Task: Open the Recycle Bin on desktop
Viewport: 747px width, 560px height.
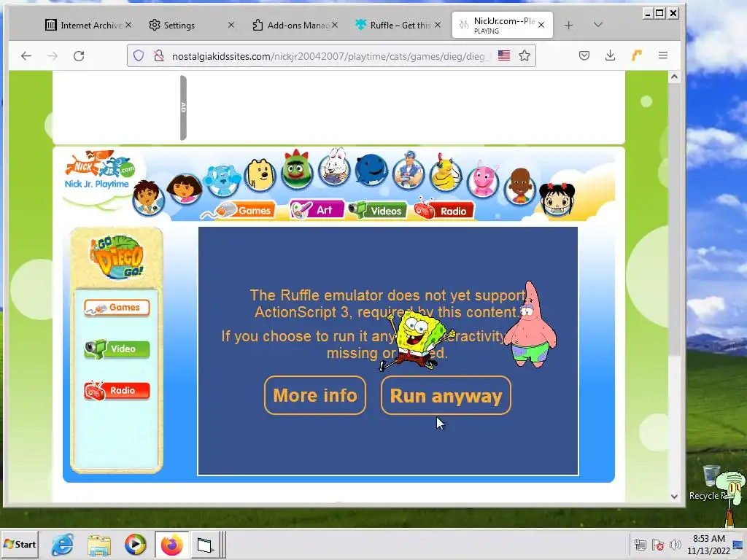Action: click(x=711, y=482)
